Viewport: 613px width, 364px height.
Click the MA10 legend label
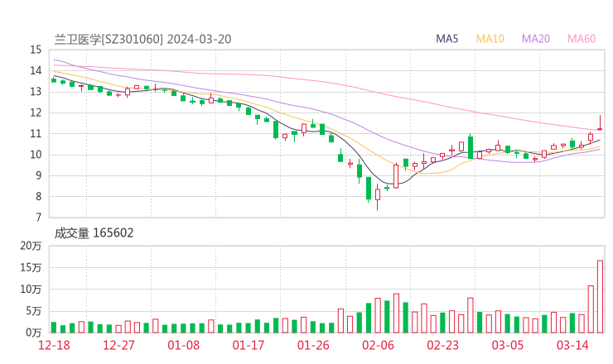coord(490,39)
